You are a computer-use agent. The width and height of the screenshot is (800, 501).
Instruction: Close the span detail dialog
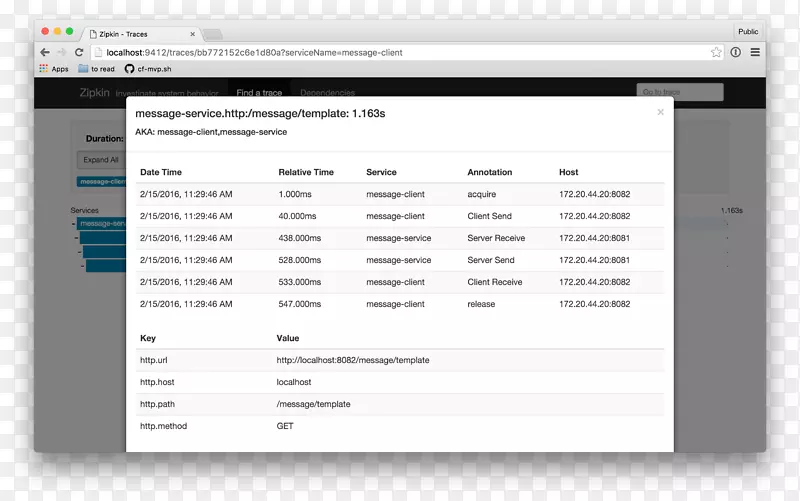(x=660, y=113)
